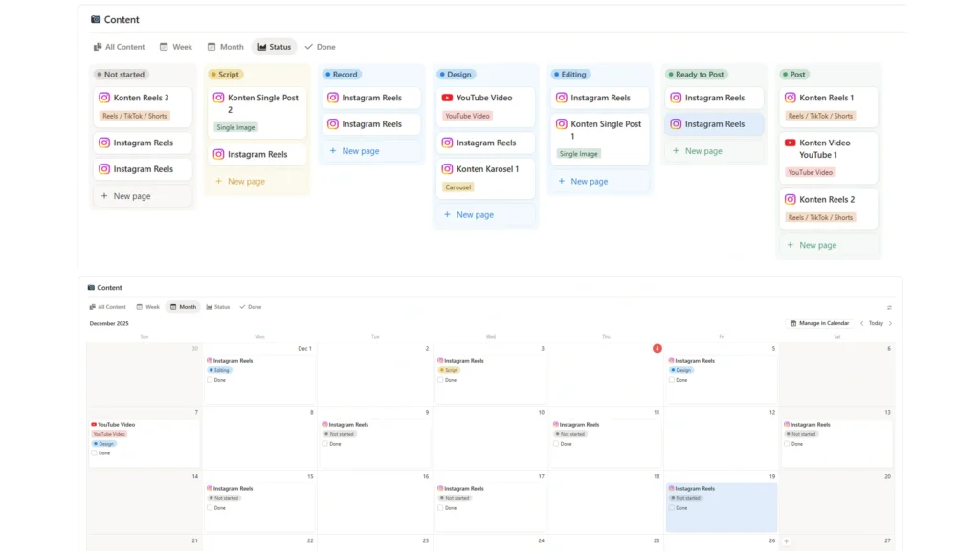Click the YouTube icon on the YouTube Video card
This screenshot has height=551, width=980.
click(447, 98)
